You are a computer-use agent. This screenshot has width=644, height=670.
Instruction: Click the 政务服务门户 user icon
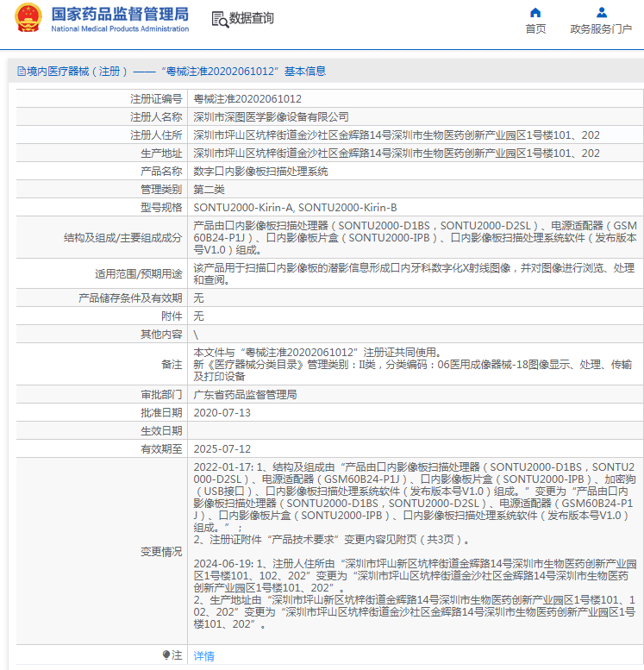[601, 12]
